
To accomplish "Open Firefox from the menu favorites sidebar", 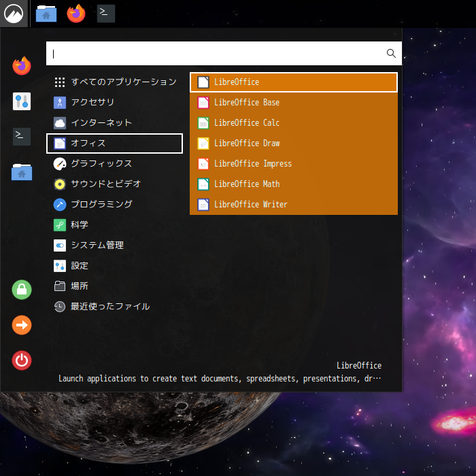I will (x=22, y=66).
